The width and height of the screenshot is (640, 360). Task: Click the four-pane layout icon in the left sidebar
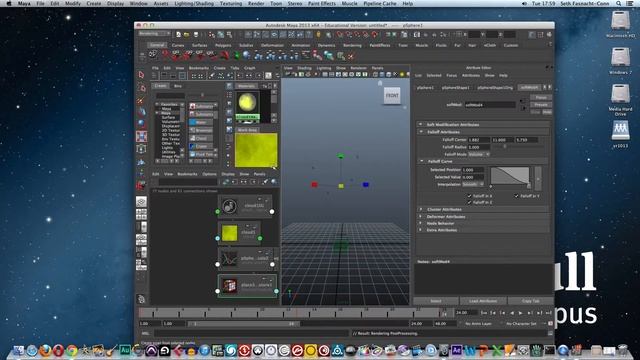click(141, 214)
